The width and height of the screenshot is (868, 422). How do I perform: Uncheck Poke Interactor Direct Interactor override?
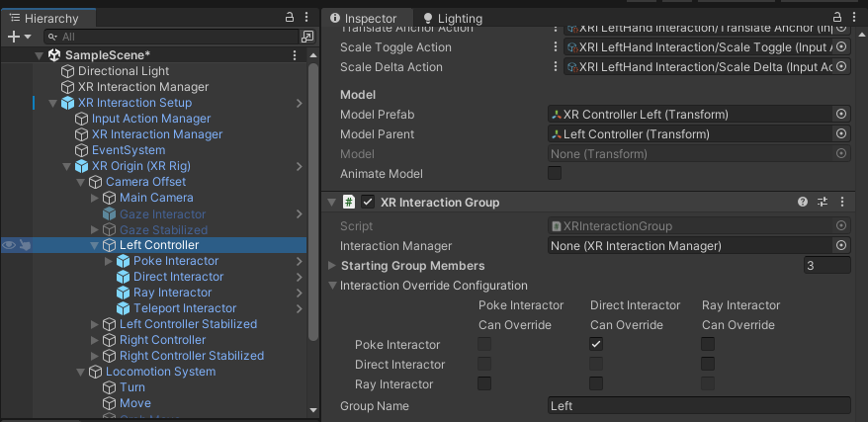(596, 344)
